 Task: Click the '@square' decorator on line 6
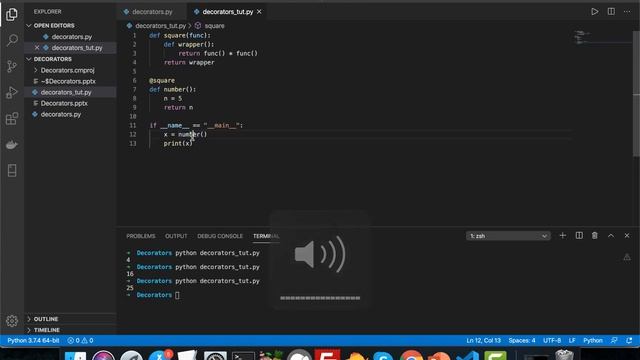pyautogui.click(x=162, y=80)
